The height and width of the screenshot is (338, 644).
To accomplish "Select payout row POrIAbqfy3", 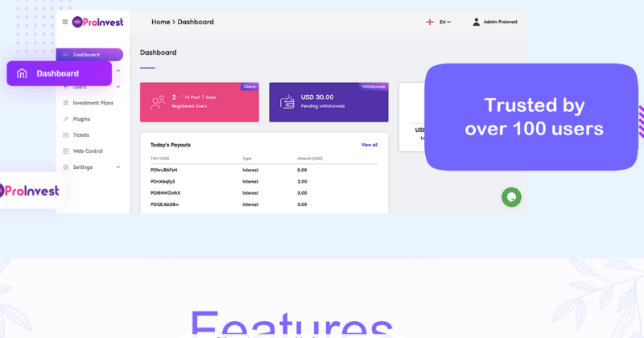I will click(x=264, y=182).
